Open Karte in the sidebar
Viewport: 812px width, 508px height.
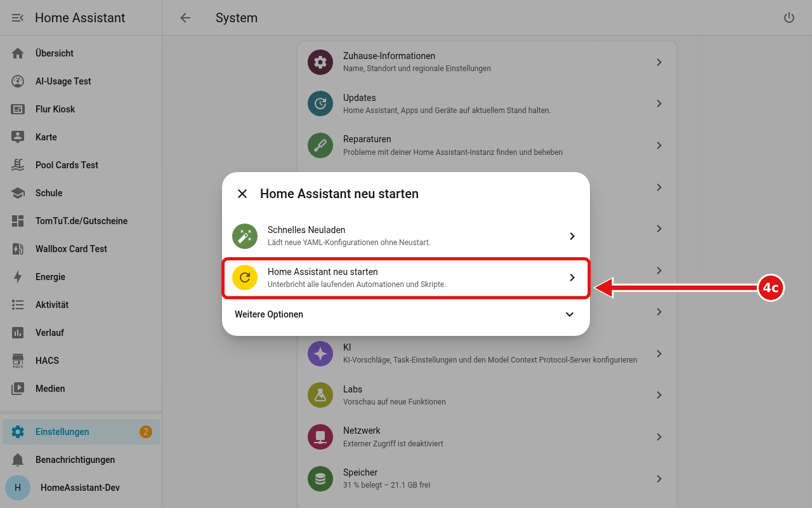(x=81, y=137)
